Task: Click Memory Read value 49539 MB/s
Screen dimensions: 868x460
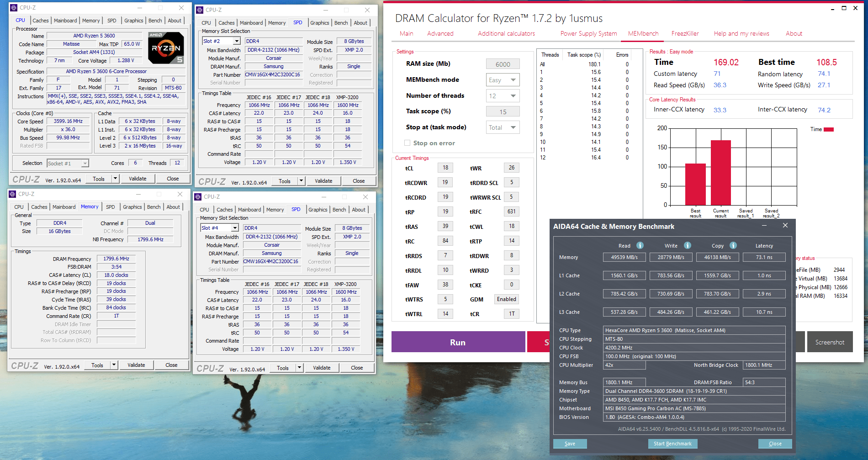Action: click(x=625, y=257)
